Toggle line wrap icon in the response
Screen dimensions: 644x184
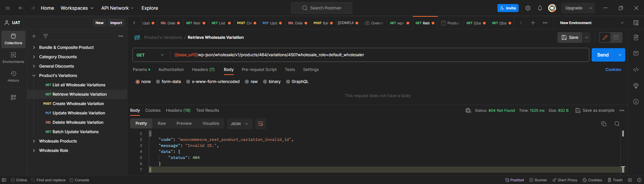(x=261, y=124)
